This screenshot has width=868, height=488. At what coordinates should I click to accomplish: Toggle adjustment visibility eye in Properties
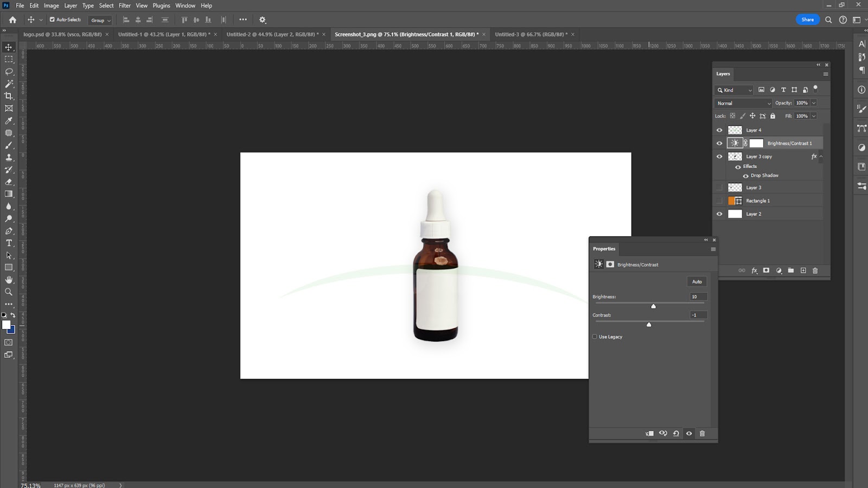(689, 433)
